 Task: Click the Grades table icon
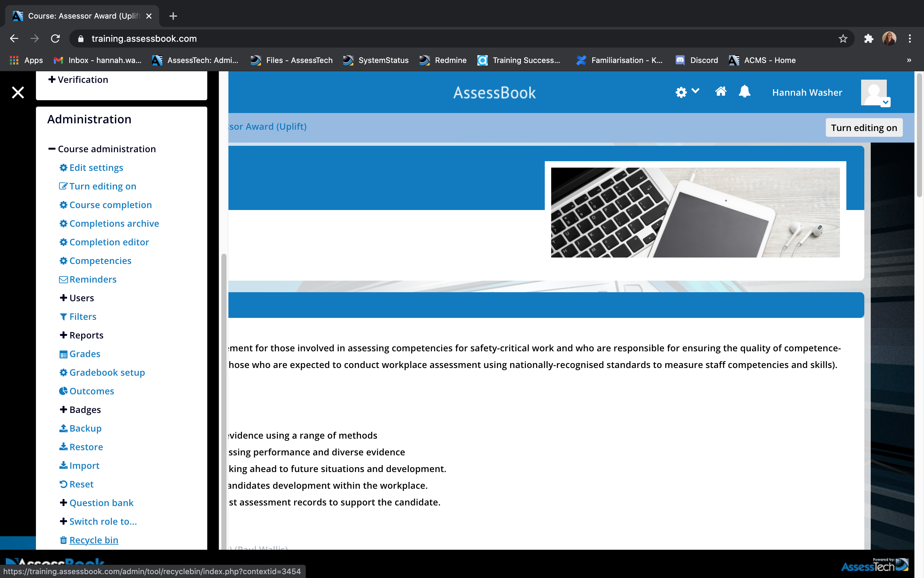pyautogui.click(x=64, y=355)
